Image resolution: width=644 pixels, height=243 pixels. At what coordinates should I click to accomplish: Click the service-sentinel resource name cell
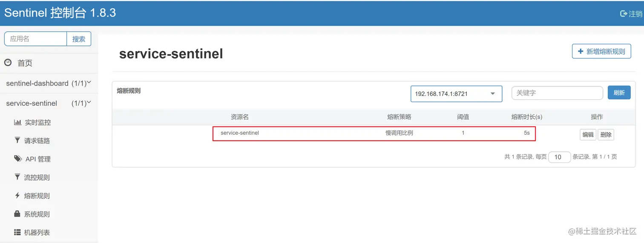240,133
